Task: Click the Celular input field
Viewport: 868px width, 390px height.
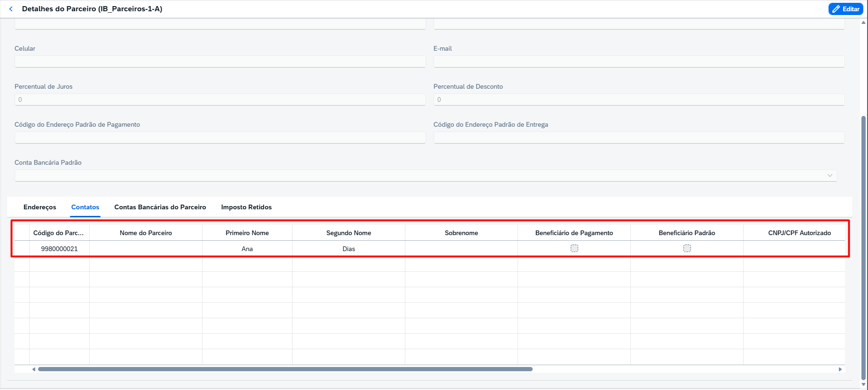Action: pyautogui.click(x=220, y=61)
